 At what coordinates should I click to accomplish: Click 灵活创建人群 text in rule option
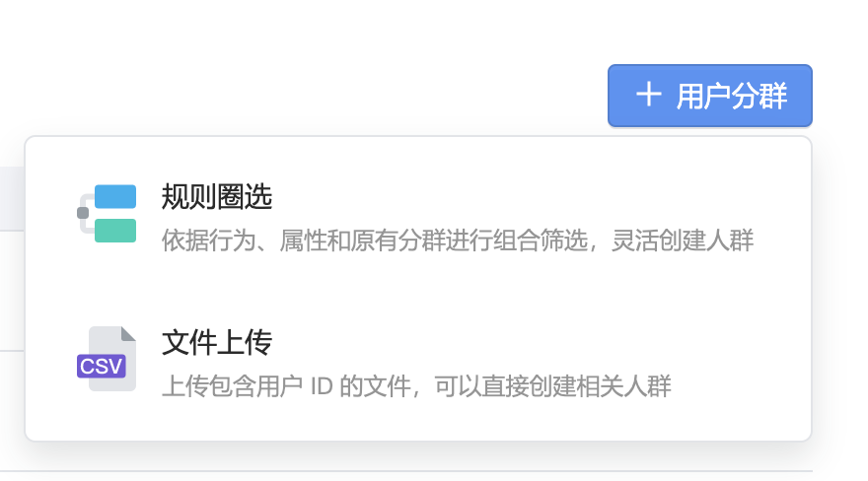click(x=682, y=240)
